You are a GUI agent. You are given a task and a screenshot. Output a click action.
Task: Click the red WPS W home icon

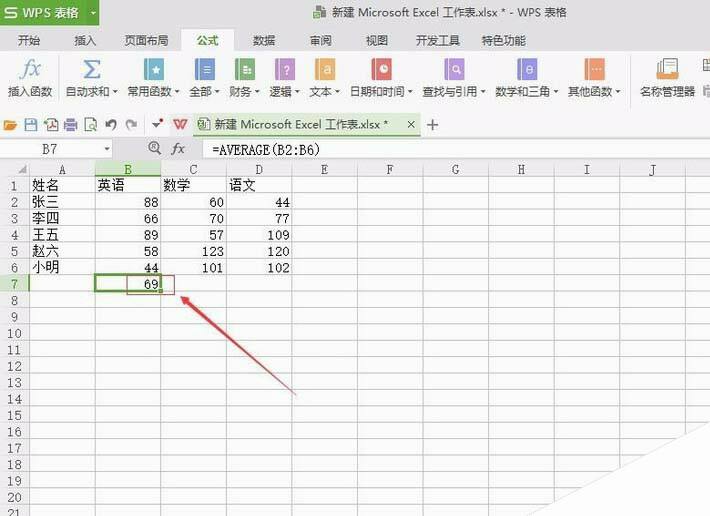(180, 124)
